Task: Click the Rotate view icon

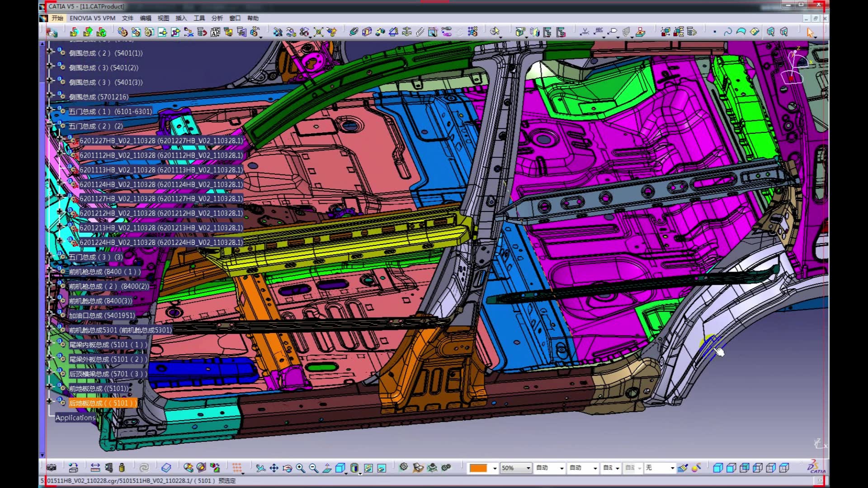Action: (287, 468)
